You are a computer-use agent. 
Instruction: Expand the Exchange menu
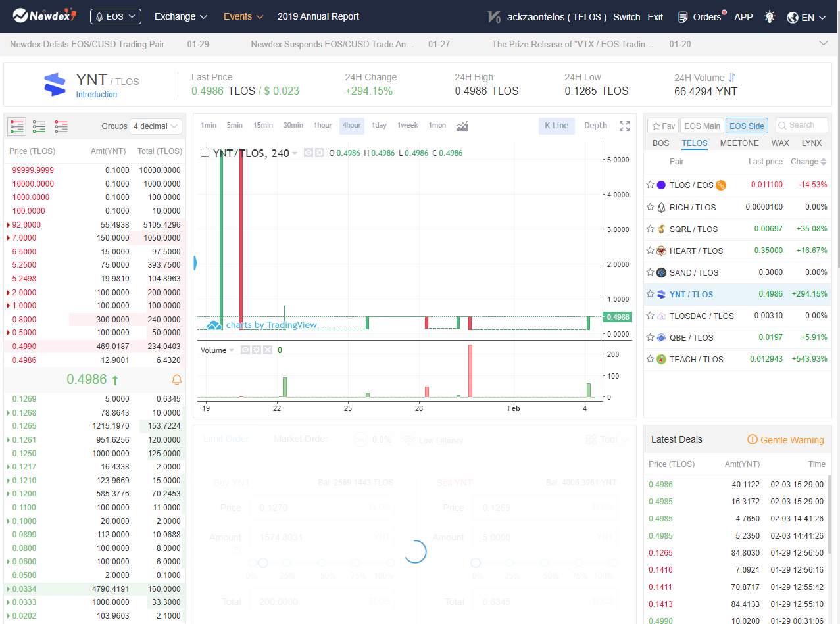pyautogui.click(x=181, y=16)
